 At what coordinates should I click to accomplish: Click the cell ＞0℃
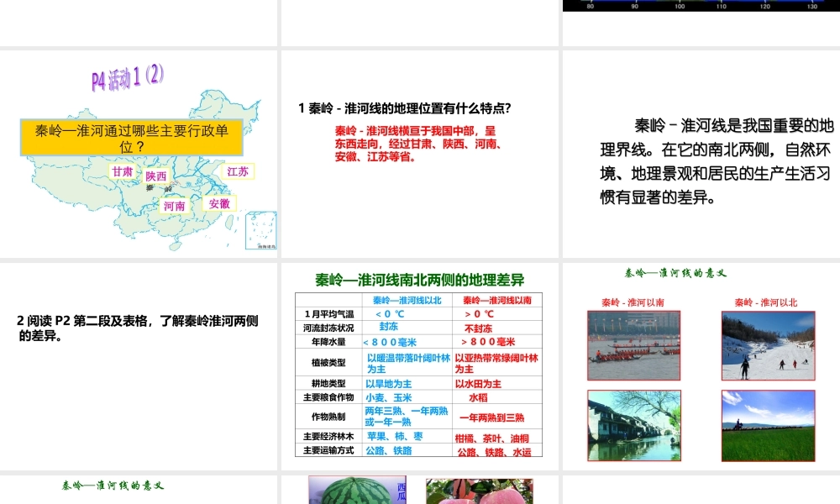click(479, 314)
